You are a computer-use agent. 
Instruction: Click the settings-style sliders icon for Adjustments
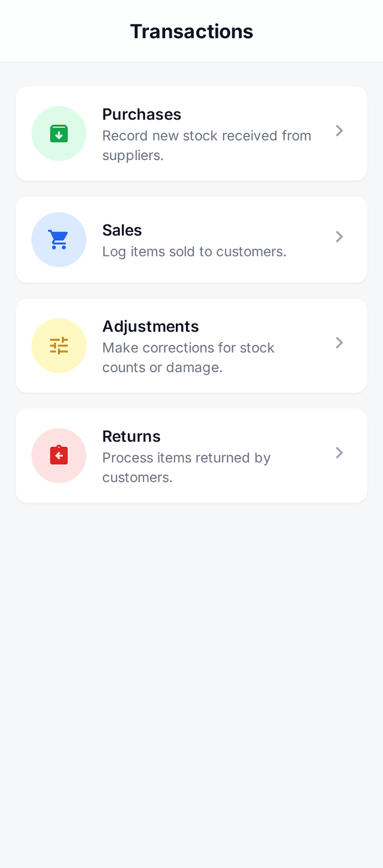(x=59, y=346)
